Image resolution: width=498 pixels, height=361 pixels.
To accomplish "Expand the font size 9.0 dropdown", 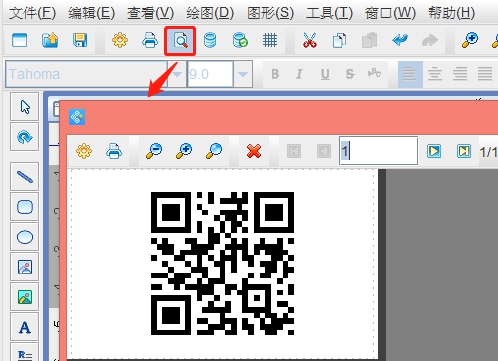I will pos(243,74).
